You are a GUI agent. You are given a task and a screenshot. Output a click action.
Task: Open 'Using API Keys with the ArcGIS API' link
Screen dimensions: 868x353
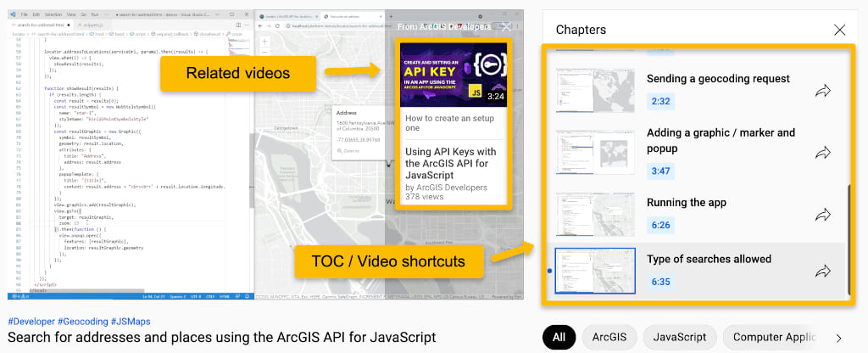click(x=451, y=164)
